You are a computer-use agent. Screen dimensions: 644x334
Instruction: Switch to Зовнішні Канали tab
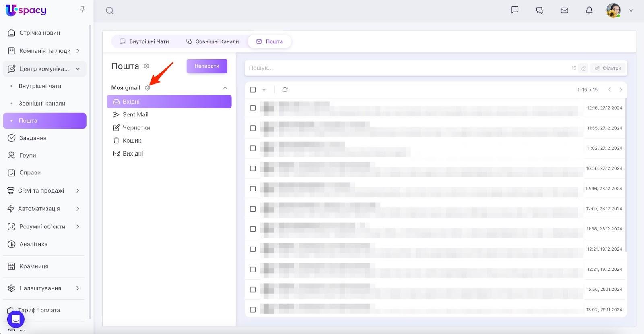[213, 41]
